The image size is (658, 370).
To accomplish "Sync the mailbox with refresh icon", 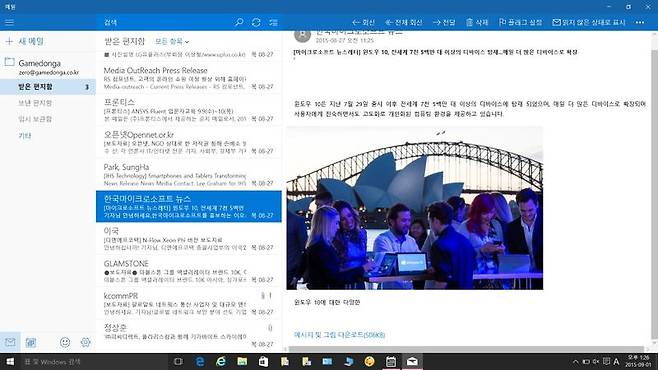I will (256, 22).
